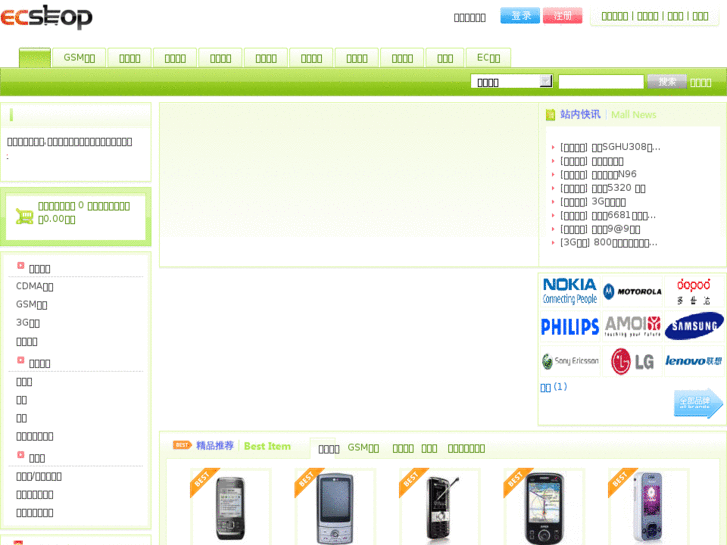The width and height of the screenshot is (727, 545).
Task: Select the Motorola brand logo
Action: (632, 291)
